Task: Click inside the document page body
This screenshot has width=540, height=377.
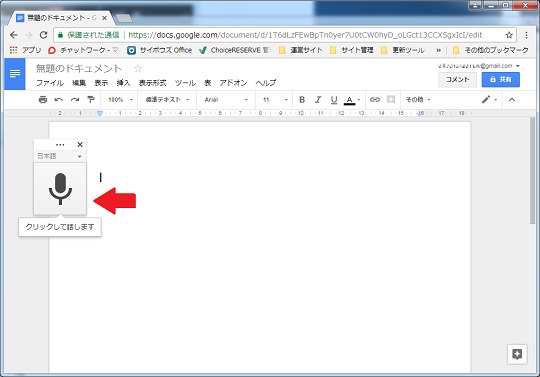Action: click(260, 247)
